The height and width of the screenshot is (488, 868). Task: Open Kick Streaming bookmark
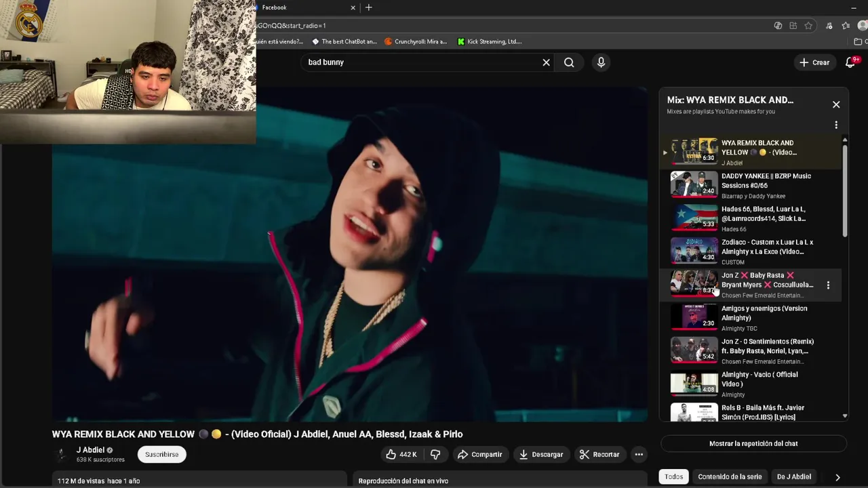[x=489, y=41]
